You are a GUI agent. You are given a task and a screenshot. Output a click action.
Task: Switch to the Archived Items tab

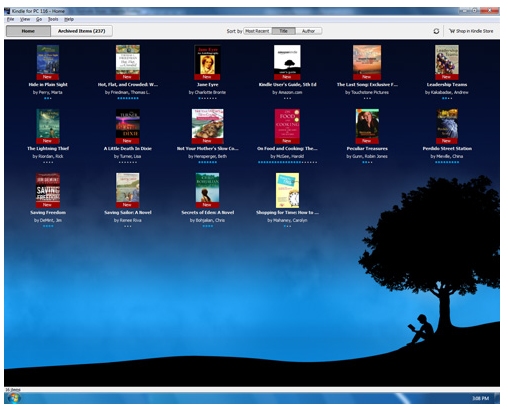[81, 31]
